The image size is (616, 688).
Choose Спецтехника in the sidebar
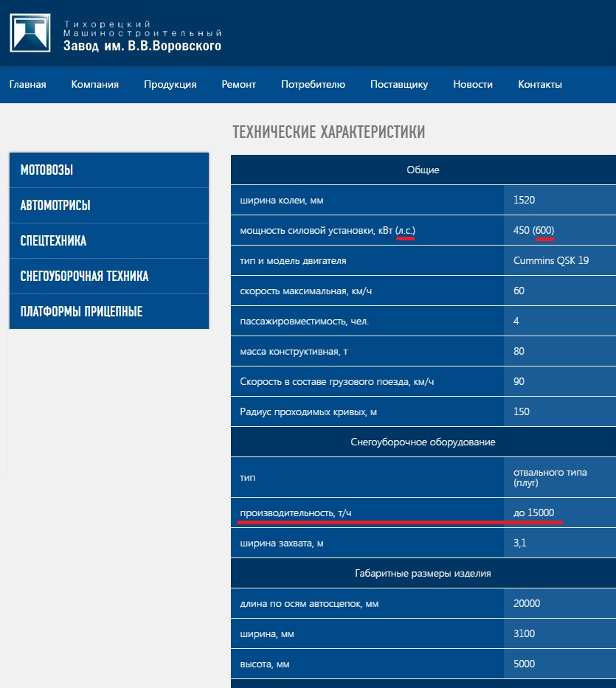(x=53, y=241)
